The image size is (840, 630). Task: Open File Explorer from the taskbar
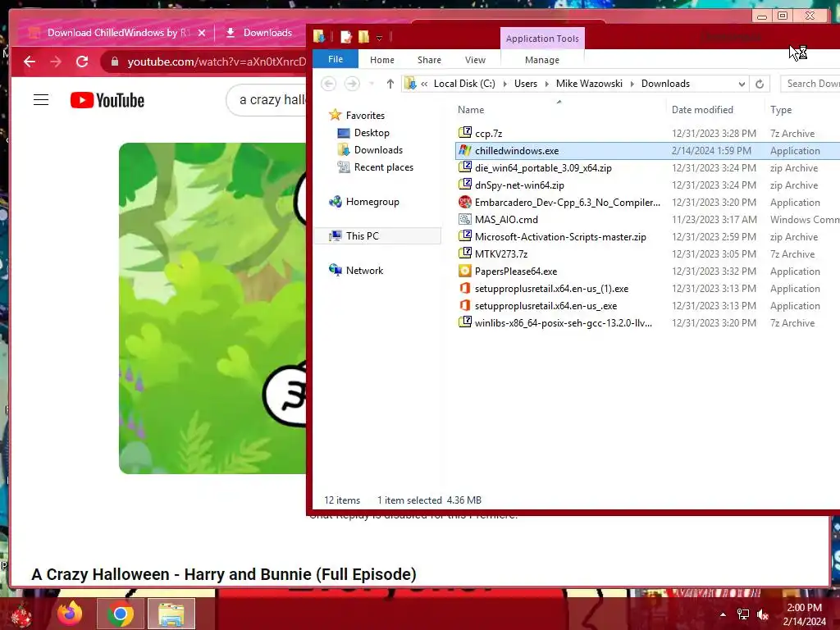click(171, 614)
